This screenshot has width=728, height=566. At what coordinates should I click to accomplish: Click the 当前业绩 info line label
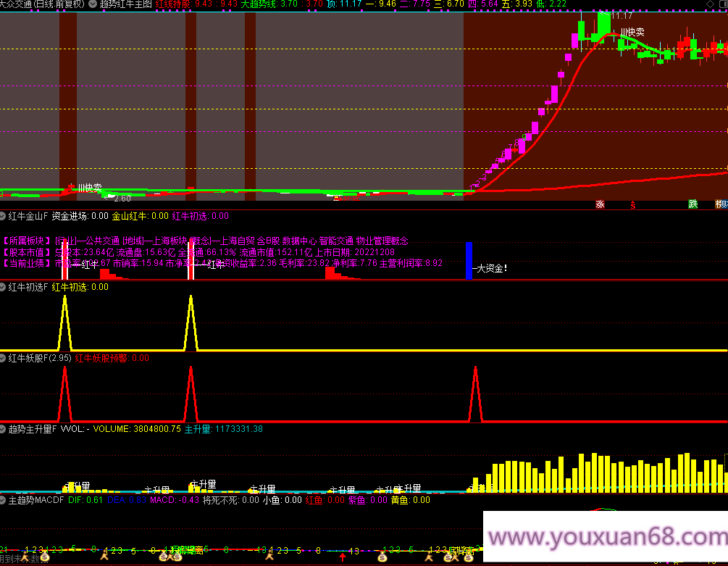[x=28, y=264]
